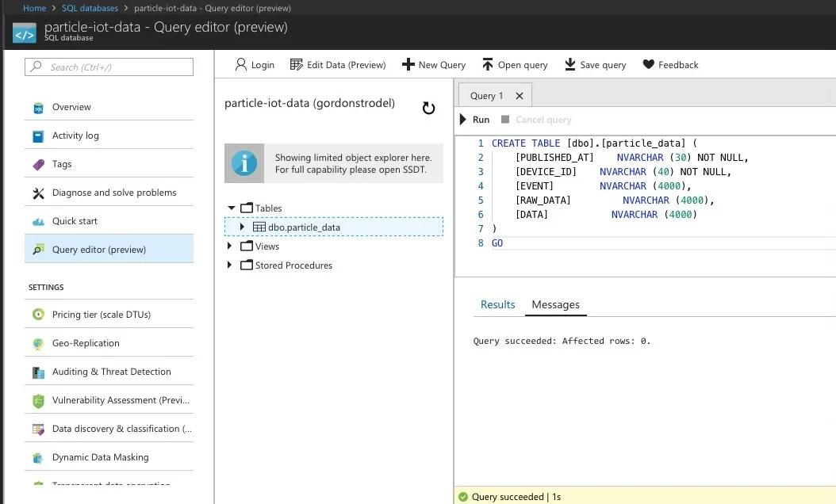Screen dimensions: 836x504
Task: Click the [RAW_DATA] column line
Action: 614,200
